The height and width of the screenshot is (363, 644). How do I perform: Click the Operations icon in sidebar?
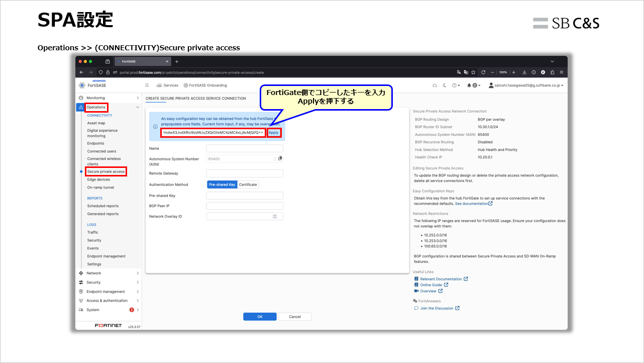click(x=81, y=107)
